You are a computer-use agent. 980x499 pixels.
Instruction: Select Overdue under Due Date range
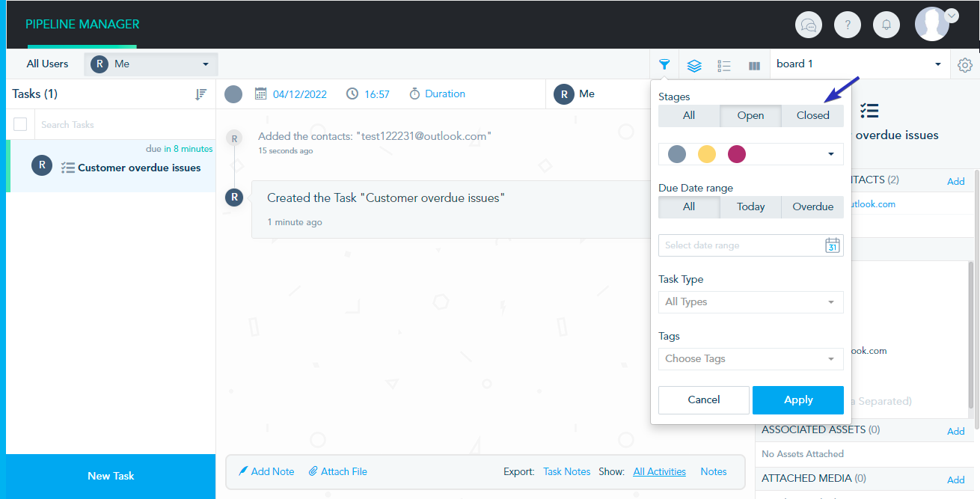tap(812, 206)
